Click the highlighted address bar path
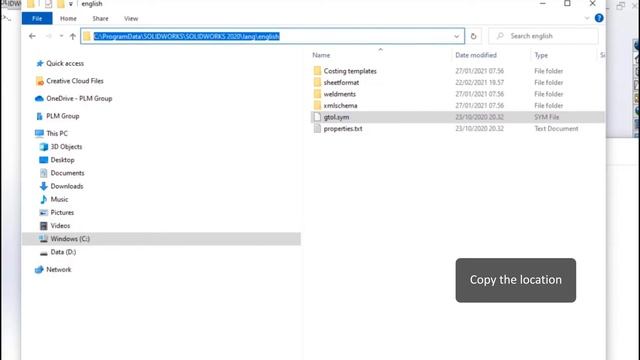This screenshot has width=640, height=360. tap(187, 36)
